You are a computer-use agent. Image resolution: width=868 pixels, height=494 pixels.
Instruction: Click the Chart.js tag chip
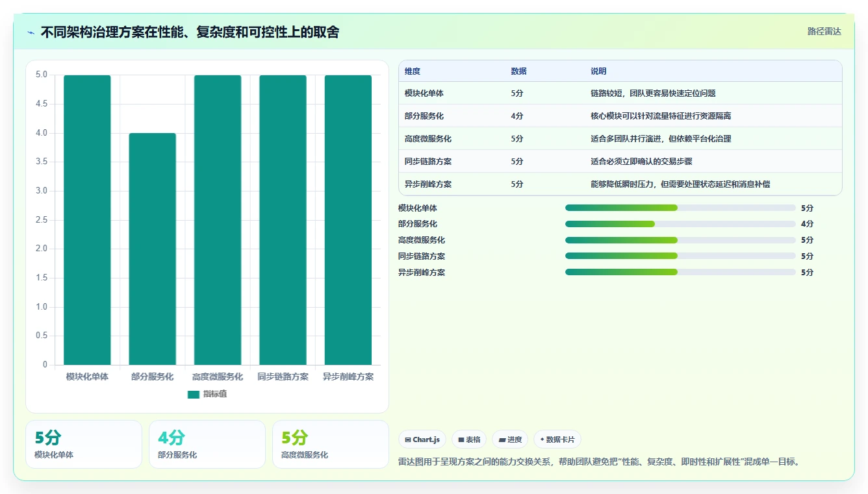pos(422,439)
